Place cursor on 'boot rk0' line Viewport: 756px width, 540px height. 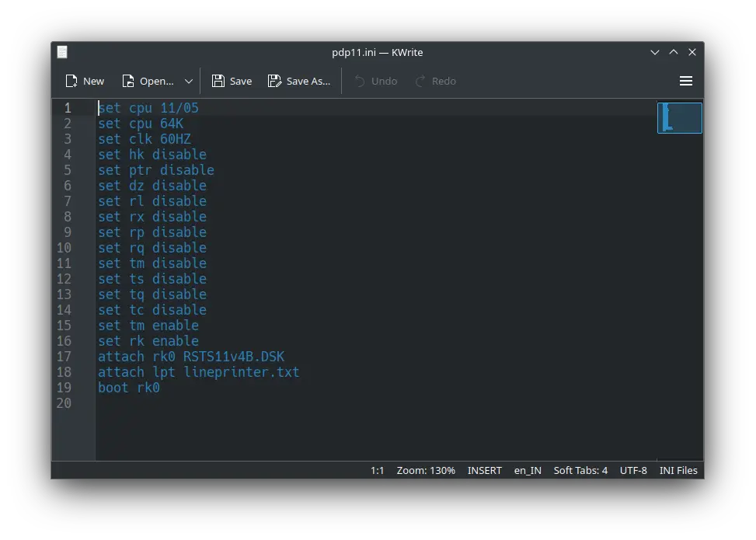(129, 388)
